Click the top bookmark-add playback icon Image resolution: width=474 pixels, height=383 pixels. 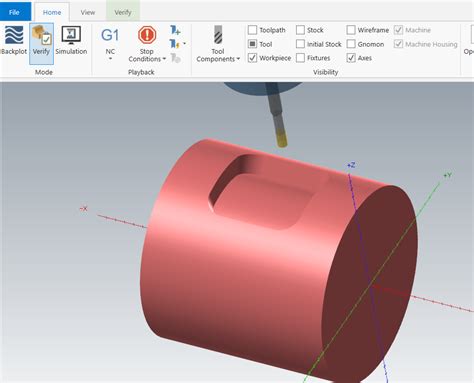coord(175,30)
